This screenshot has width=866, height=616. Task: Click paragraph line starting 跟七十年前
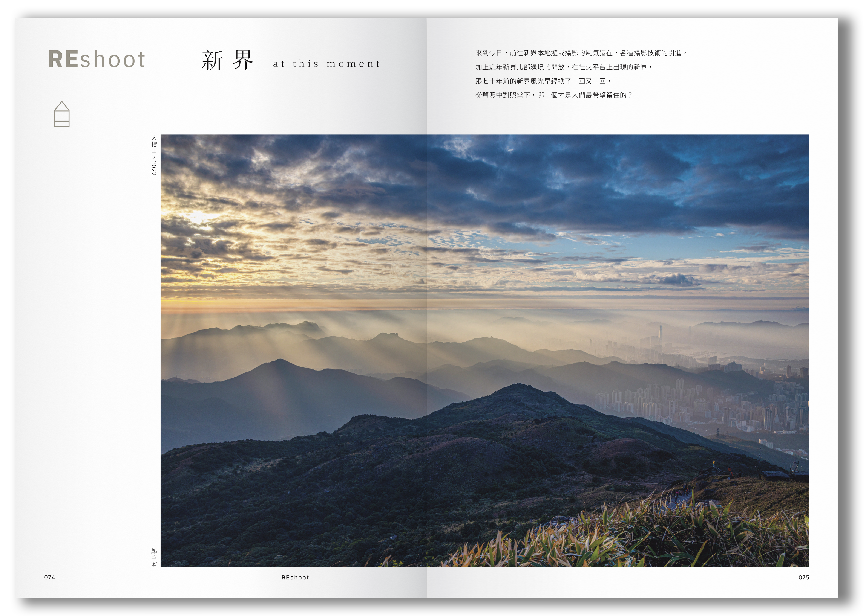(x=543, y=81)
